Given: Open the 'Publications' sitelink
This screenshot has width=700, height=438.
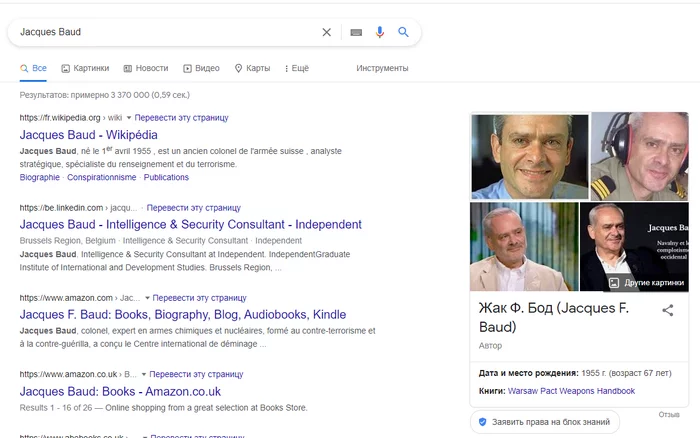Looking at the screenshot, I should point(166,177).
